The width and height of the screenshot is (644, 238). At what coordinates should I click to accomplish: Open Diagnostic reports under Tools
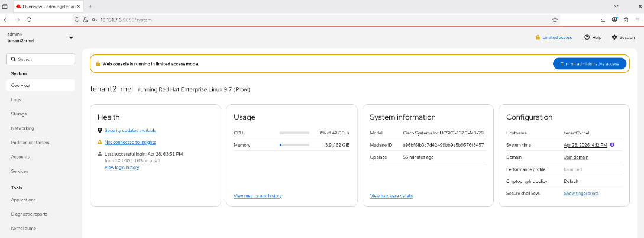40,214
